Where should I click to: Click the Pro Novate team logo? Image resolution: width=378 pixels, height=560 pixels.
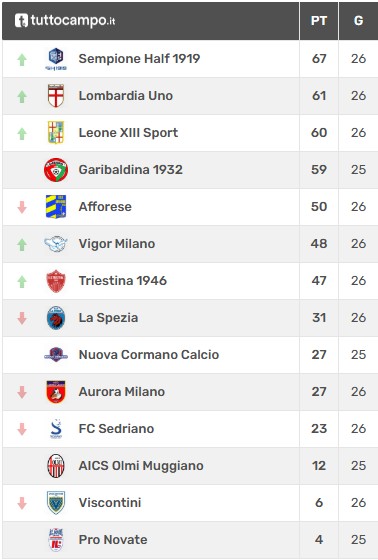click(56, 540)
